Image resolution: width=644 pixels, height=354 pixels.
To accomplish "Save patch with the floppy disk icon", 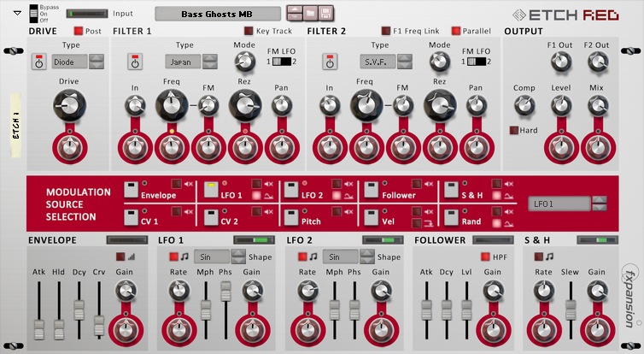I will point(325,14).
